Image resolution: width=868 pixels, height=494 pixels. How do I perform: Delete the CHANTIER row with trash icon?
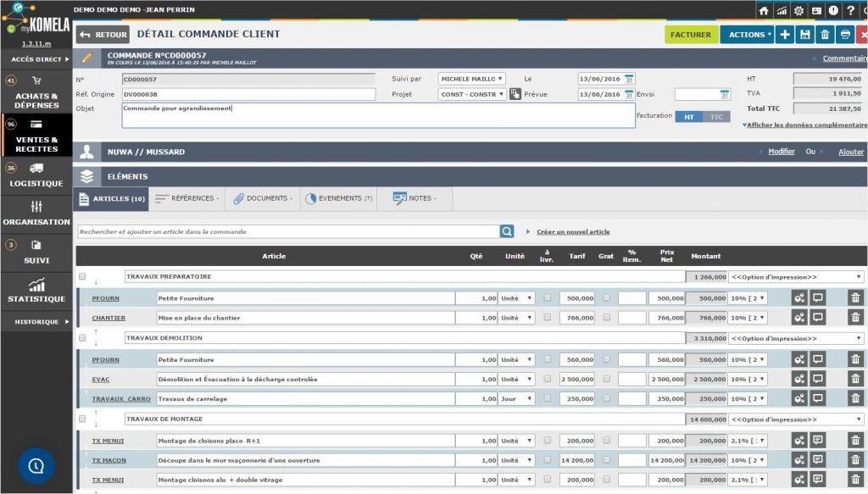[854, 318]
